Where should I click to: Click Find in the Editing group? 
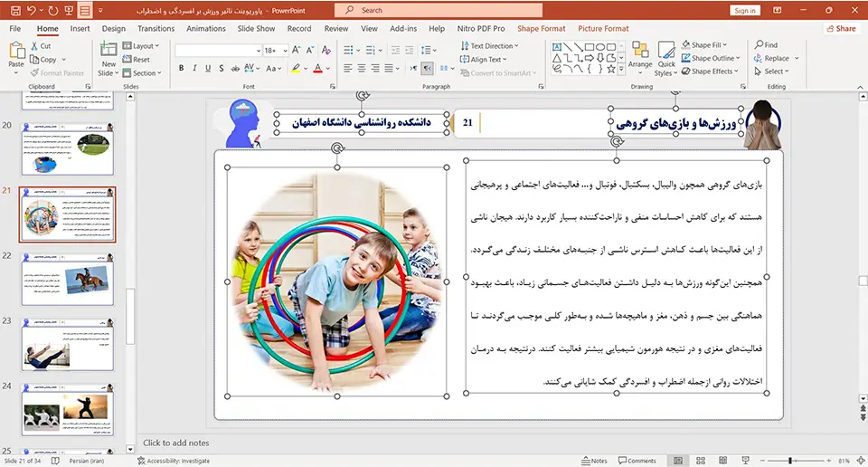(x=766, y=45)
